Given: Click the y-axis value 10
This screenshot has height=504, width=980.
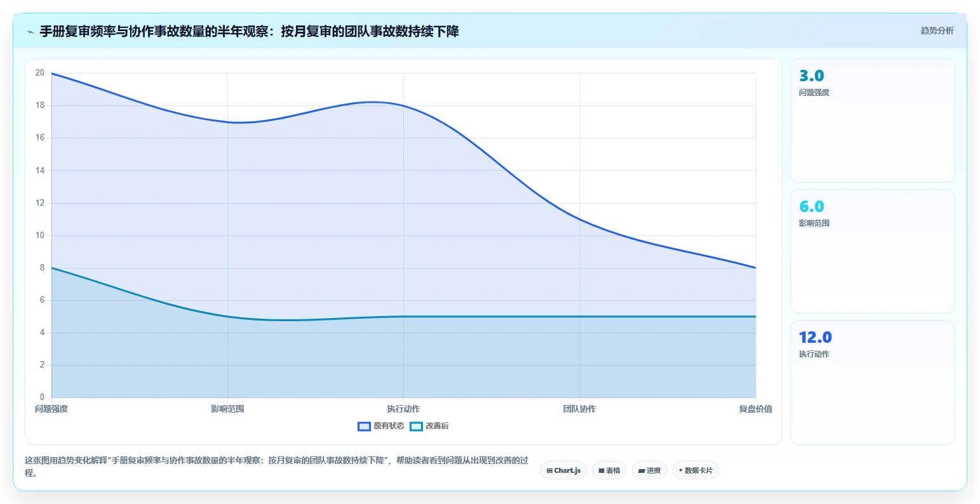Looking at the screenshot, I should click(x=40, y=235).
